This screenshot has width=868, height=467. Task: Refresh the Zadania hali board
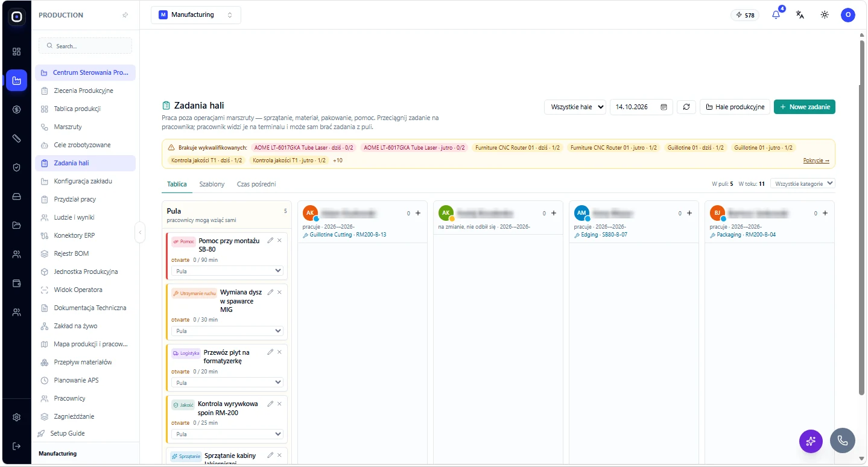coord(686,107)
